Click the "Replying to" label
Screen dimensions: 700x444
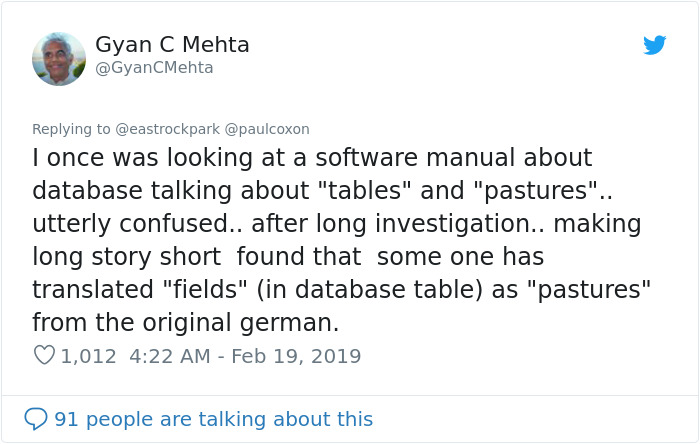tap(71, 129)
